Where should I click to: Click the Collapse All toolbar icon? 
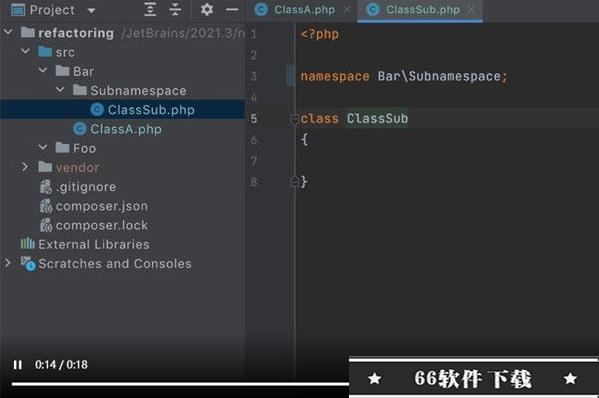175,10
